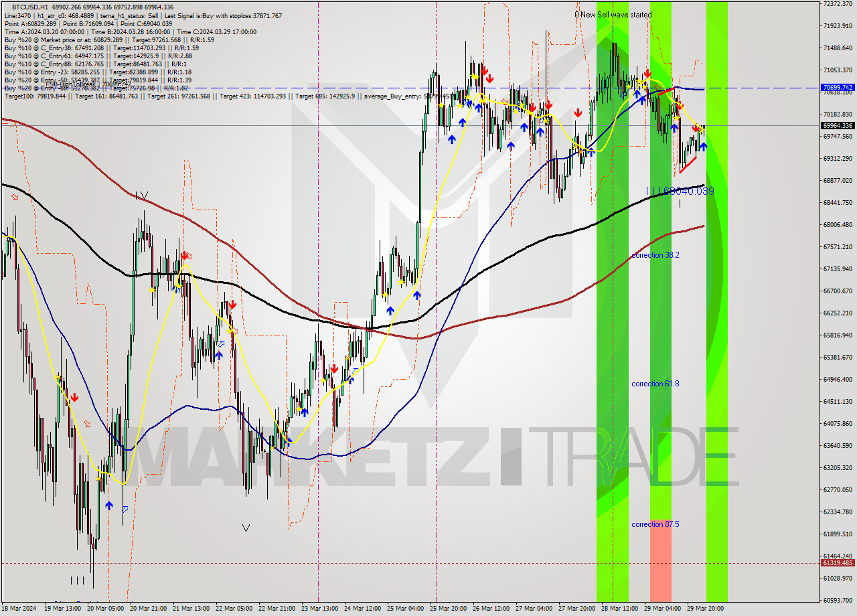Click 64511.270 on the price axis
This screenshot has height=616, width=857.
pos(838,401)
